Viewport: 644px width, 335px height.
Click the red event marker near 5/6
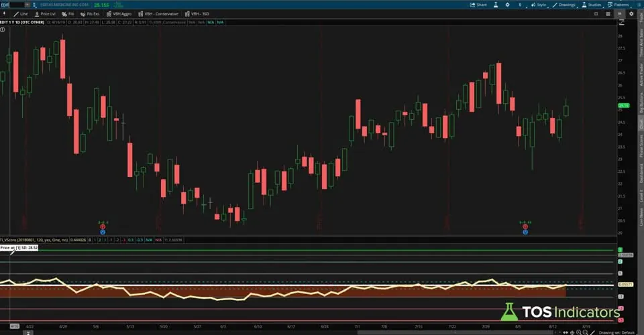tap(103, 226)
